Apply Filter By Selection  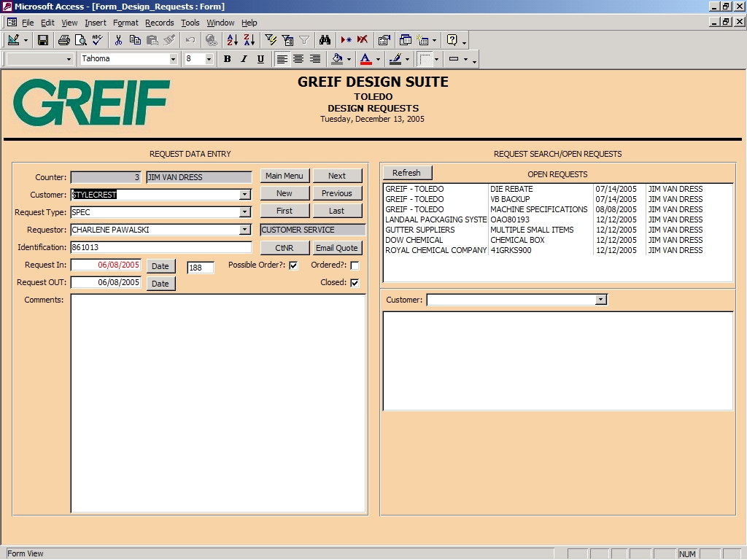[x=271, y=40]
